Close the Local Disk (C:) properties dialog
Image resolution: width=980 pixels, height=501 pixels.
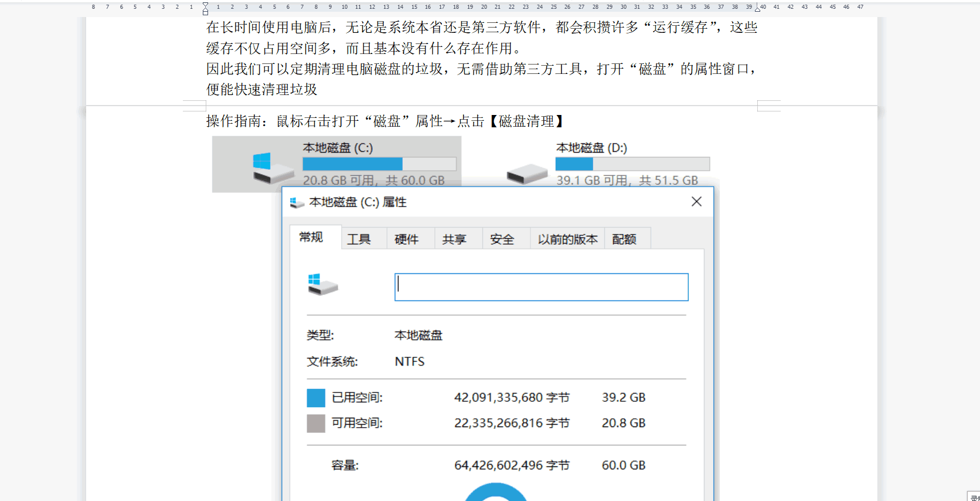[696, 202]
